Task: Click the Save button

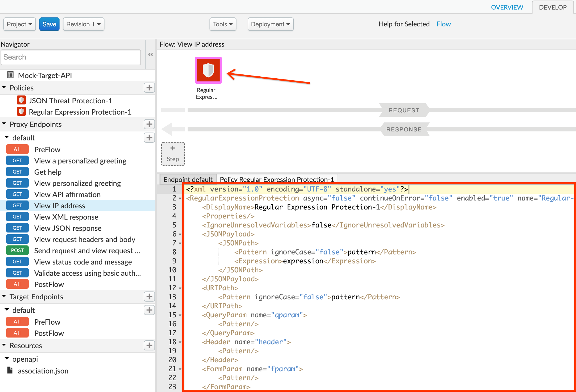Action: (x=49, y=24)
